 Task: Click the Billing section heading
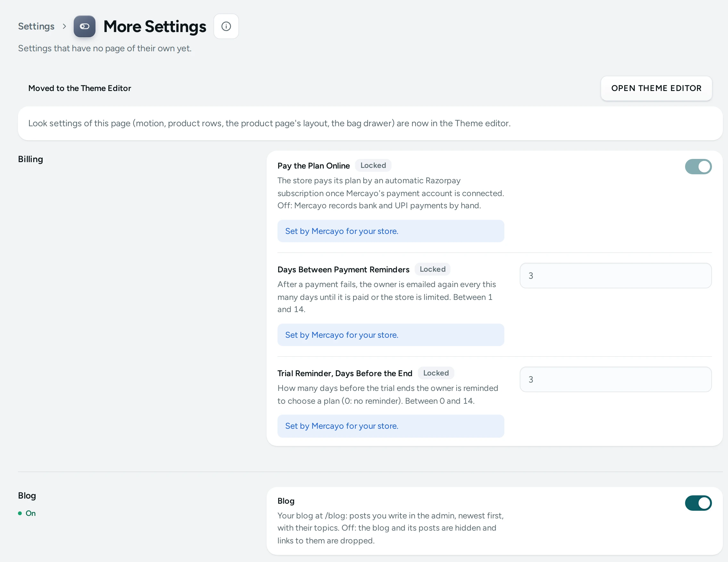click(30, 159)
